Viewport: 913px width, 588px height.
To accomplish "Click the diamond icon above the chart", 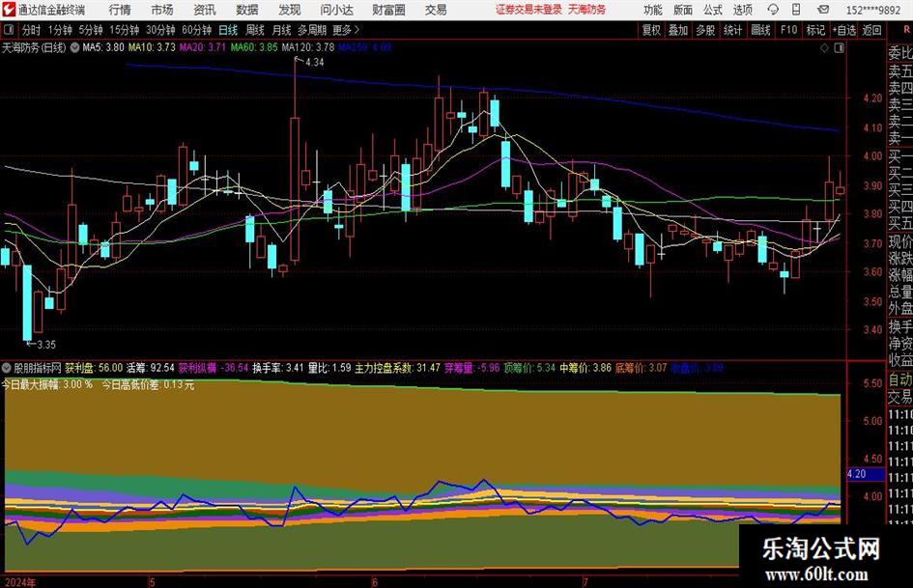I will pos(824,48).
